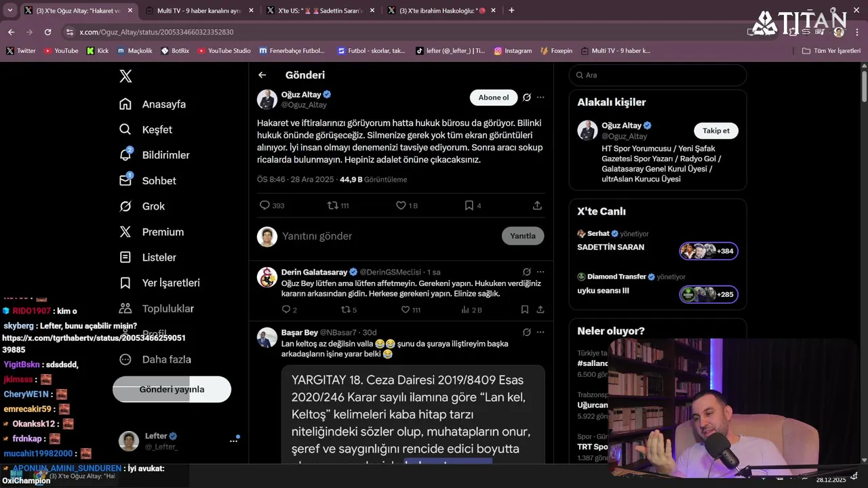Open Derin Galatasaray profile name

pyautogui.click(x=314, y=272)
